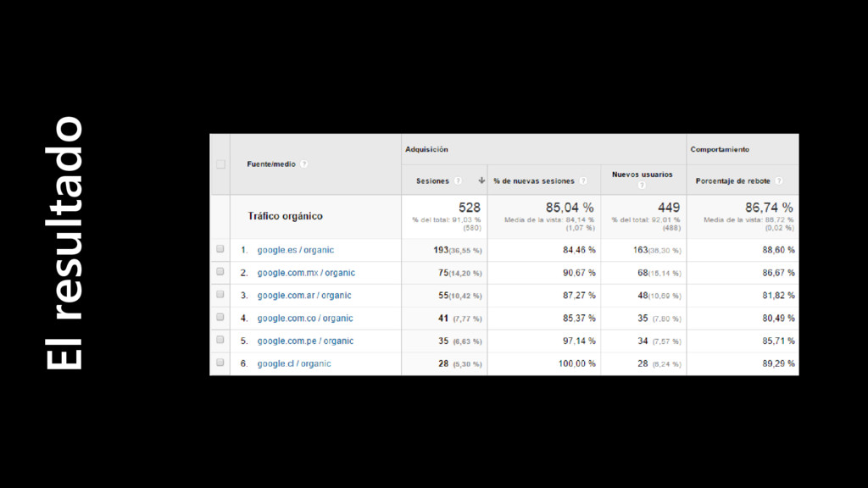Image resolution: width=868 pixels, height=488 pixels.
Task: Select the new sessions cell 87,27 %
Action: click(579, 296)
